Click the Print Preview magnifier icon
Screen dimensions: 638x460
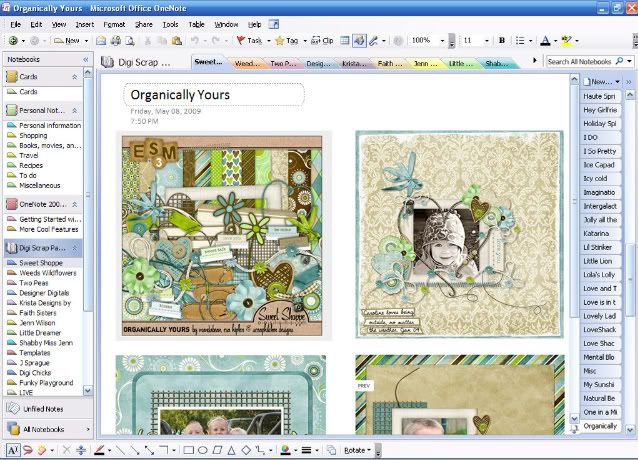(130, 40)
